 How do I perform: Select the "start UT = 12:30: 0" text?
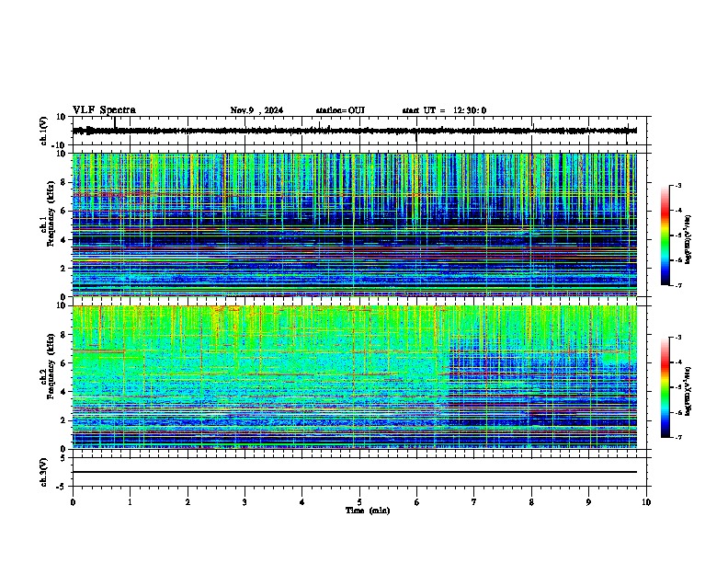tap(444, 110)
